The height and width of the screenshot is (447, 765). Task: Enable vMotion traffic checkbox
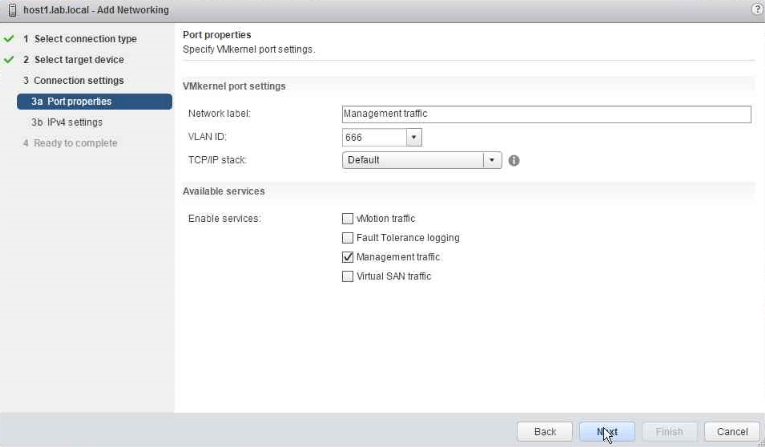coord(348,218)
